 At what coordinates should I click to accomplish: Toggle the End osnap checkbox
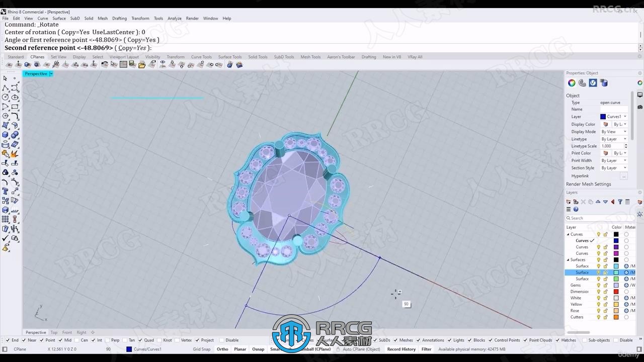tap(8, 340)
